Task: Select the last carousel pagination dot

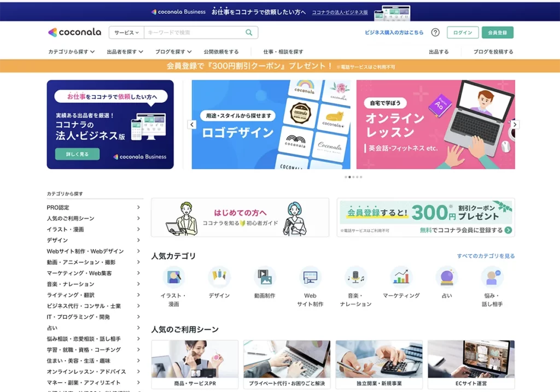Action: 361,177
